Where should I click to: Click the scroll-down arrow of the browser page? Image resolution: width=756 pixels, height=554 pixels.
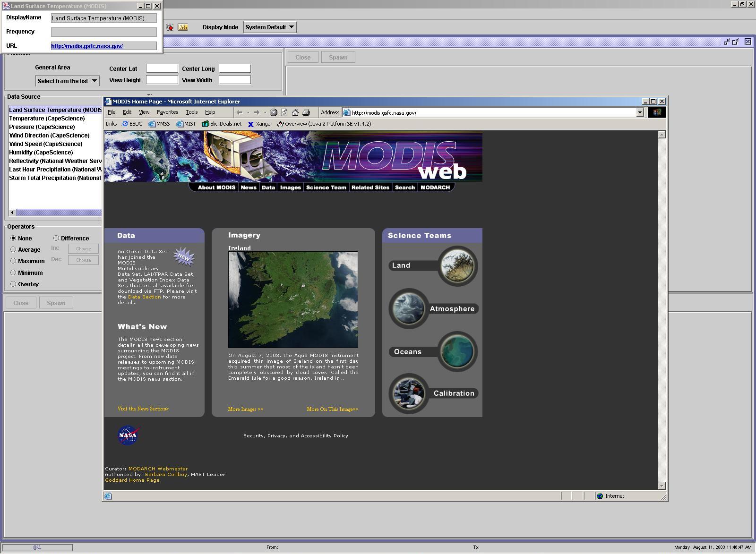point(661,486)
